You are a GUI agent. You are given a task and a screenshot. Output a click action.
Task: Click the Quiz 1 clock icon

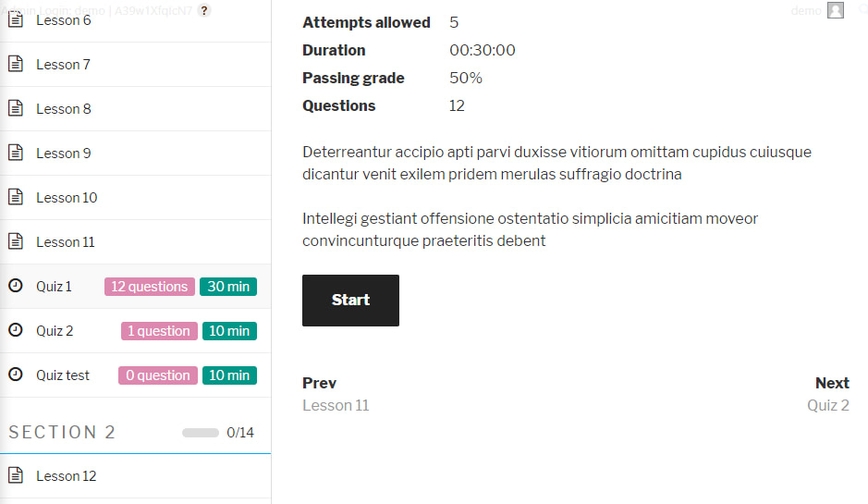coord(15,286)
